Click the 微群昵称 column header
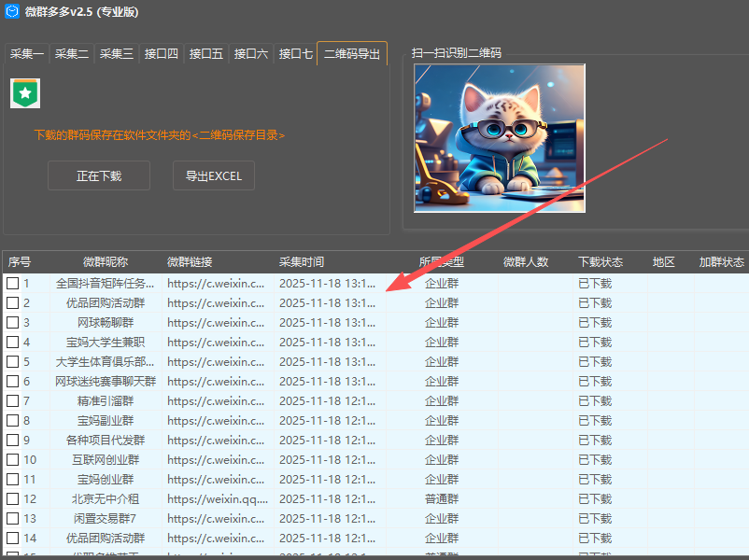749x560 pixels. pos(106,262)
